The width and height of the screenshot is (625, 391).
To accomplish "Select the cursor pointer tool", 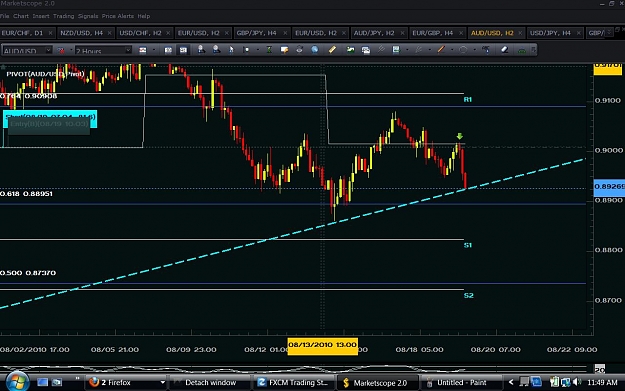I will tap(231, 50).
